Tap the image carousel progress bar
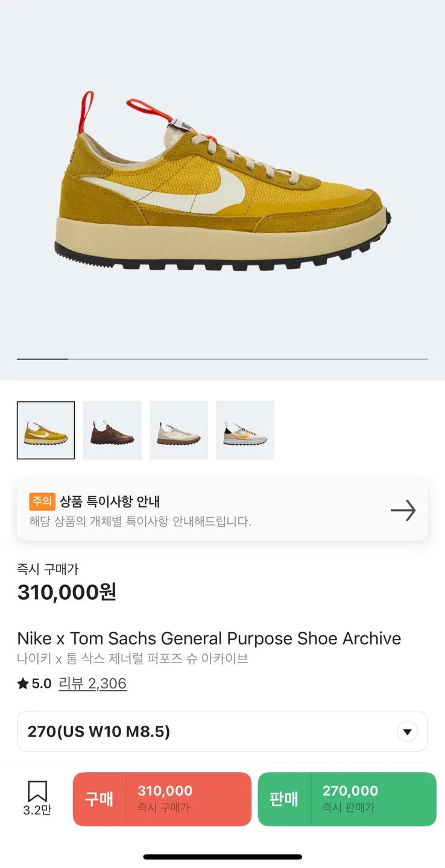This screenshot has width=445, height=868. (x=222, y=359)
